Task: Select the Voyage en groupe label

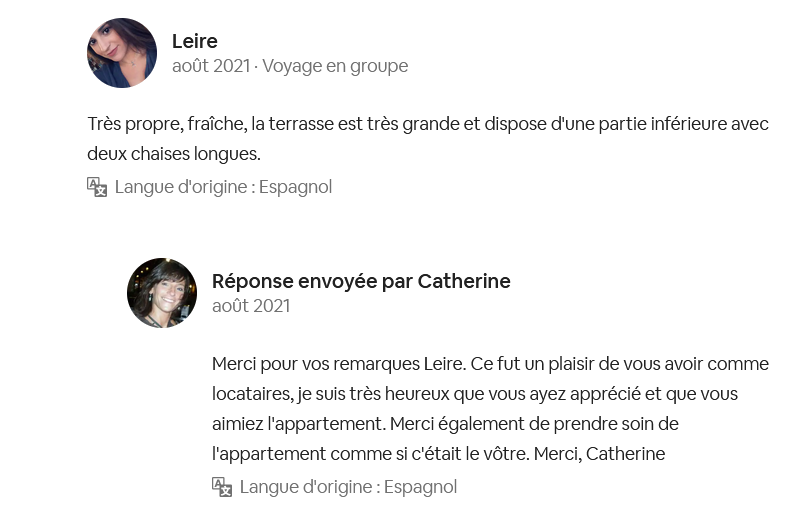Action: point(335,66)
